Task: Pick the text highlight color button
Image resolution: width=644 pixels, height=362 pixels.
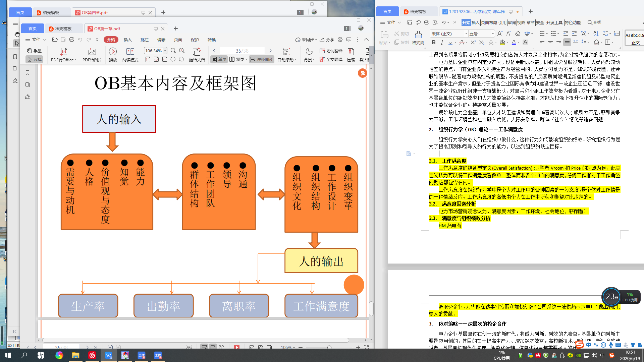Action: coord(502,42)
